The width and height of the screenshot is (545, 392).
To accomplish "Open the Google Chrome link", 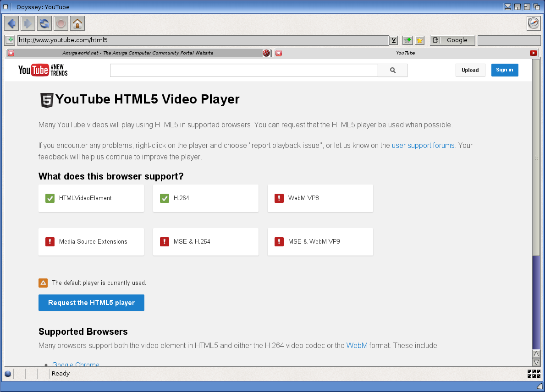I will [76, 364].
